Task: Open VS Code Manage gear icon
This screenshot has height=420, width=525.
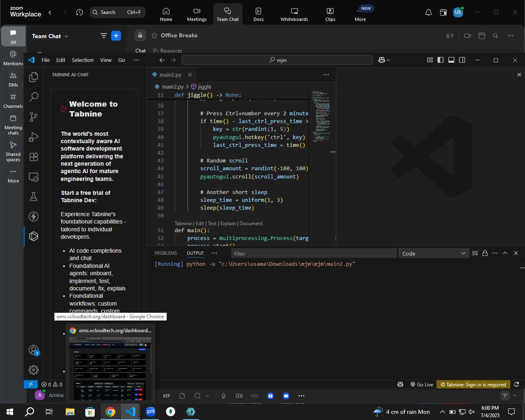Action: click(x=34, y=370)
